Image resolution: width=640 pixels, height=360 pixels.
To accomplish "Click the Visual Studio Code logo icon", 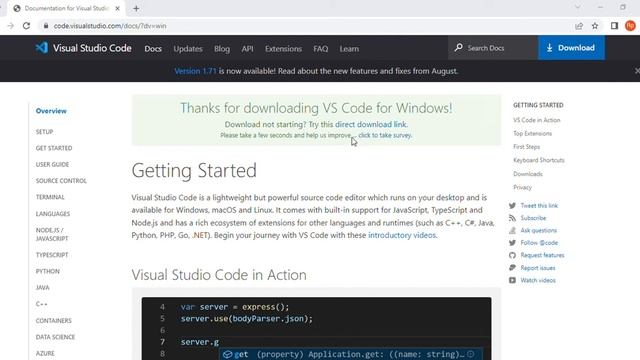I will [42, 48].
